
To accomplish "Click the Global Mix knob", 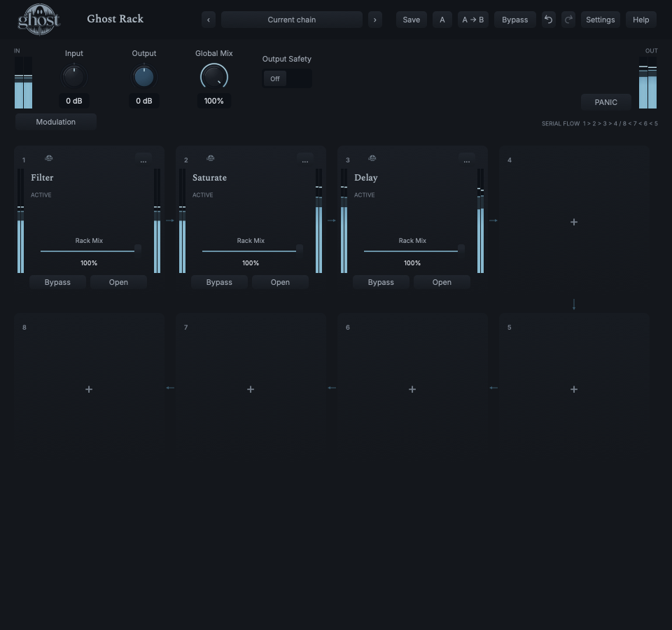I will [214, 77].
